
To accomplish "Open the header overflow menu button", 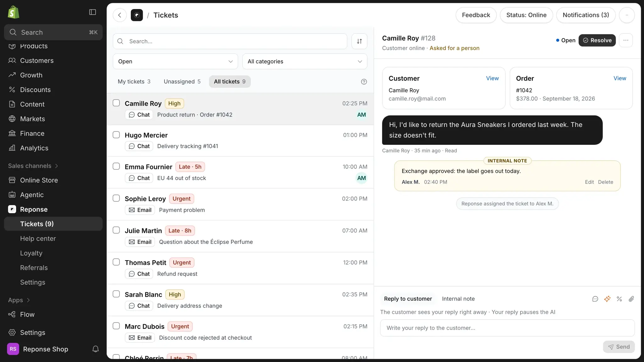I will pyautogui.click(x=627, y=15).
